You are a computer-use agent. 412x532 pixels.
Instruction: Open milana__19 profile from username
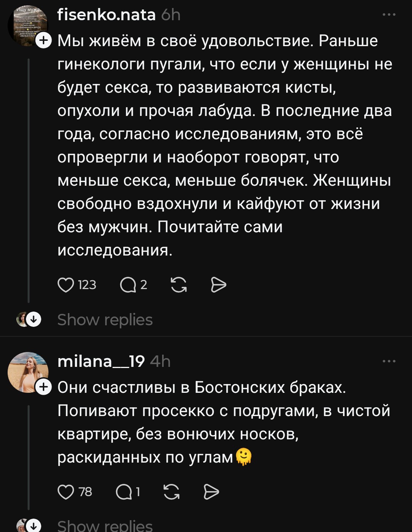(x=101, y=361)
